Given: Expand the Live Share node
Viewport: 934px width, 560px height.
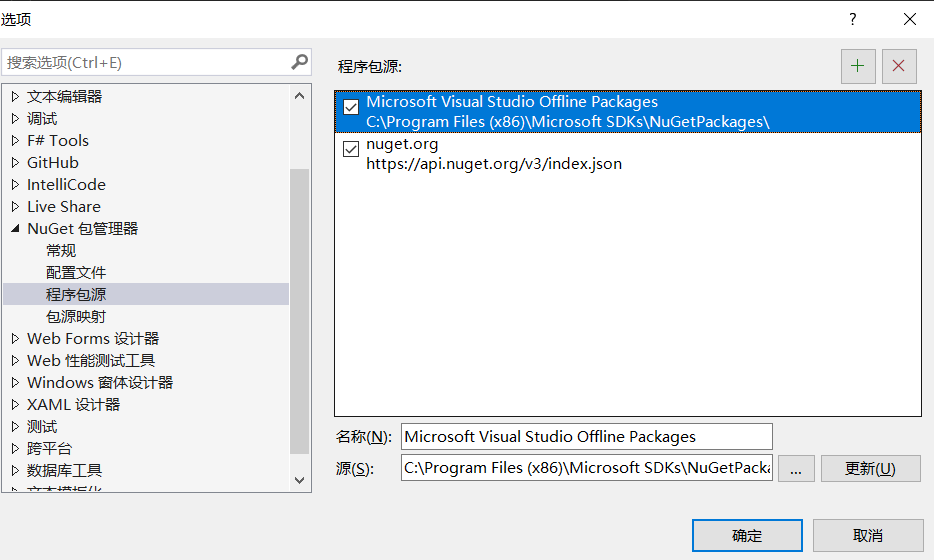Looking at the screenshot, I should [x=15, y=207].
